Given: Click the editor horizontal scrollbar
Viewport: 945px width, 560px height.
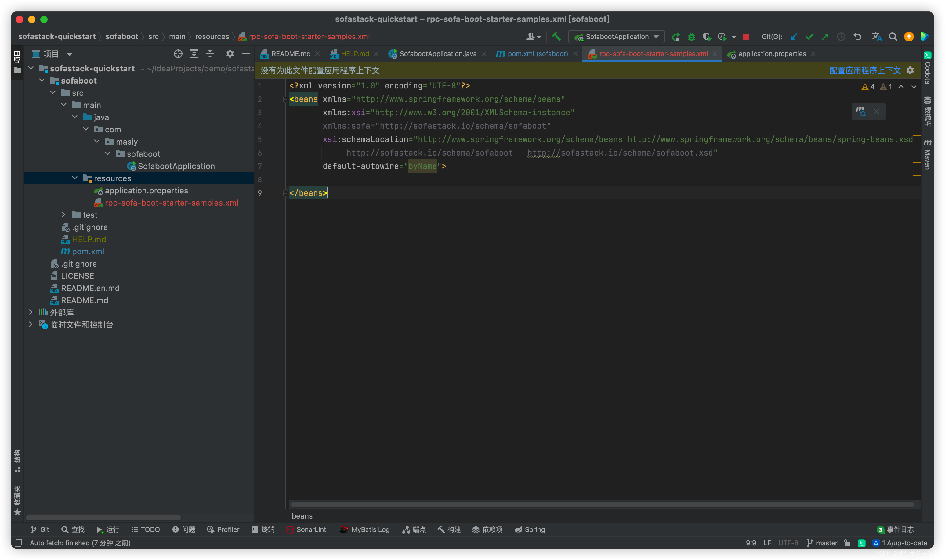Looking at the screenshot, I should click(x=602, y=504).
